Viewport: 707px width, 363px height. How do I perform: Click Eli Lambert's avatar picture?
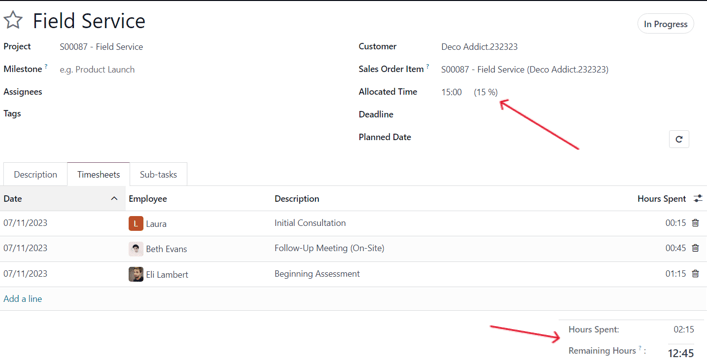pyautogui.click(x=136, y=274)
